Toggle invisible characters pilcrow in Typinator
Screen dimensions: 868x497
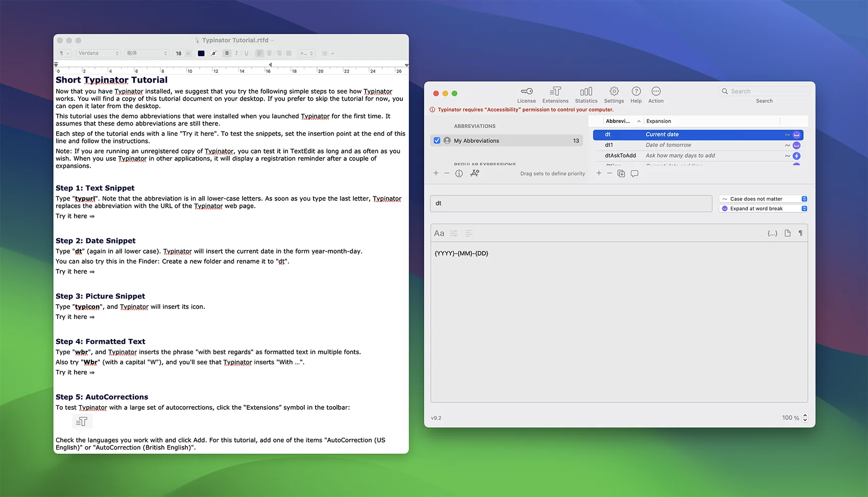[x=801, y=233]
